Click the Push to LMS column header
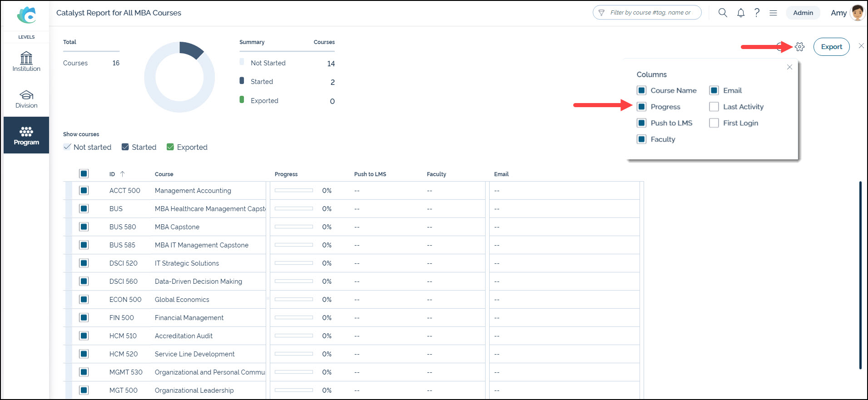 [x=370, y=174]
